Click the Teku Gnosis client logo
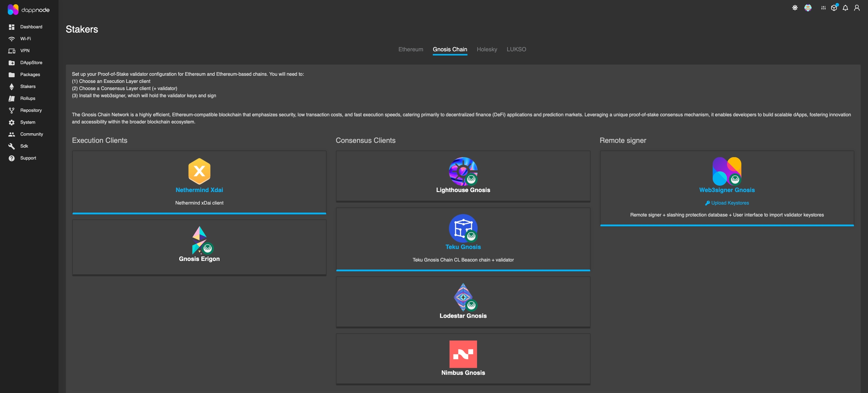 click(463, 228)
